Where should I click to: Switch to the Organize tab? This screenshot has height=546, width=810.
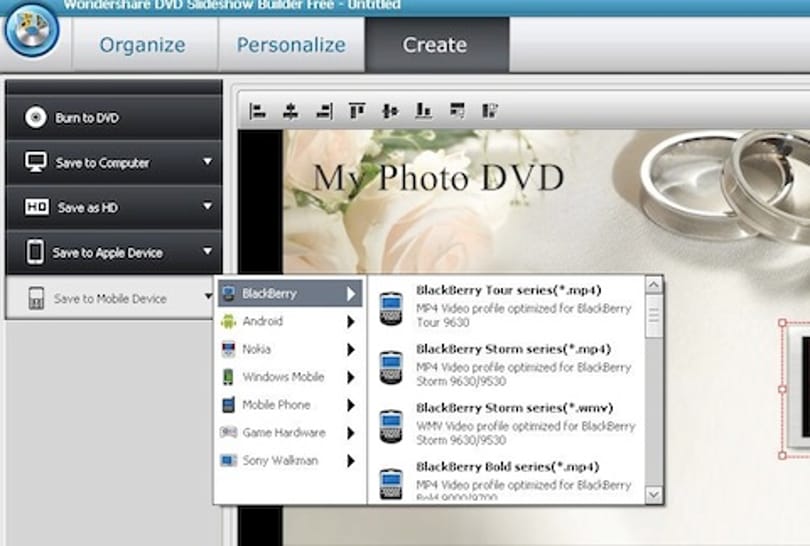[x=142, y=45]
